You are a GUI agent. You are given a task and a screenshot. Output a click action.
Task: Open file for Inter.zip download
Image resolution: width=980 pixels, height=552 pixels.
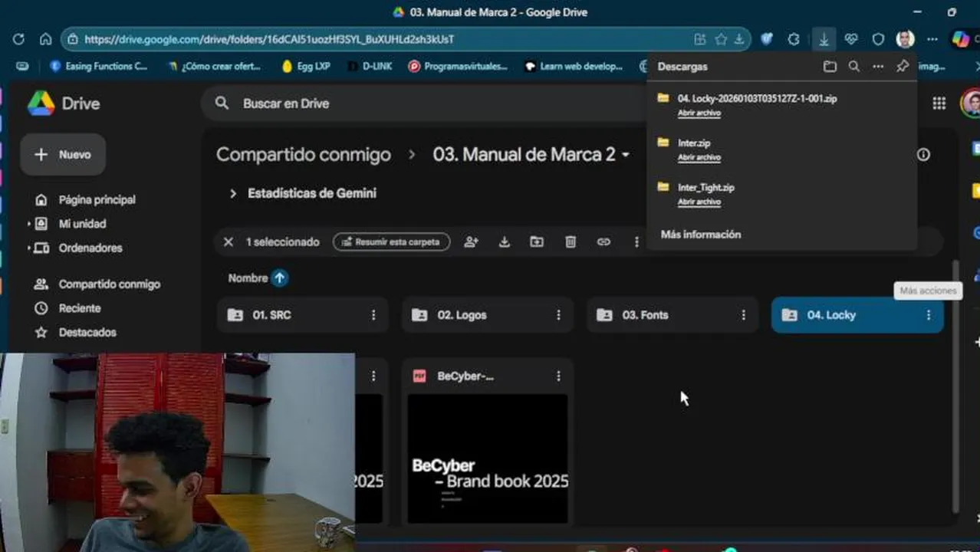coord(699,158)
